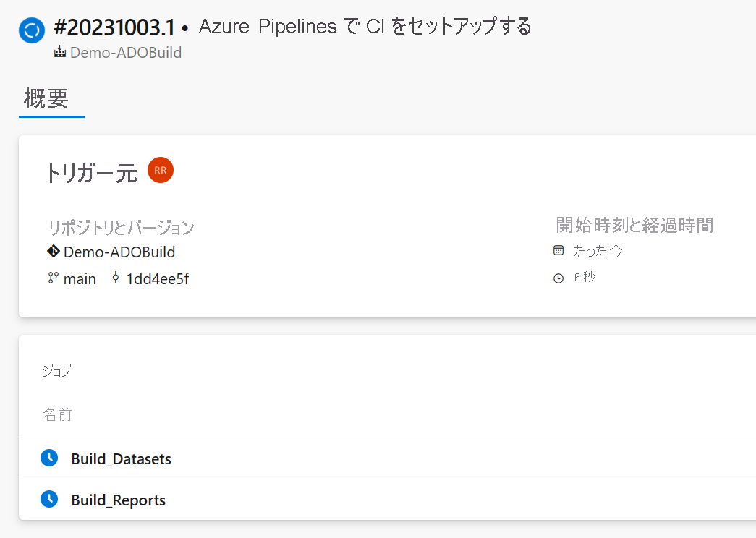Click the たった今 start time text
Viewport: 756px width, 538px height.
pos(598,251)
